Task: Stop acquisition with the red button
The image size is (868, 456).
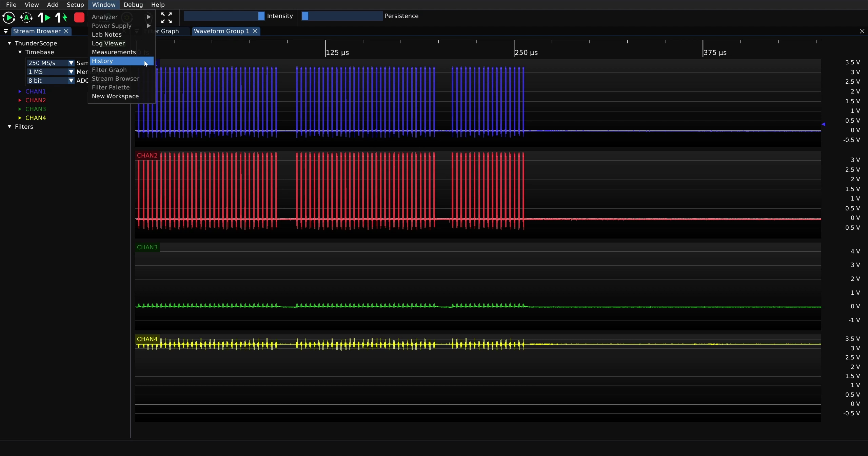Action: (x=79, y=17)
